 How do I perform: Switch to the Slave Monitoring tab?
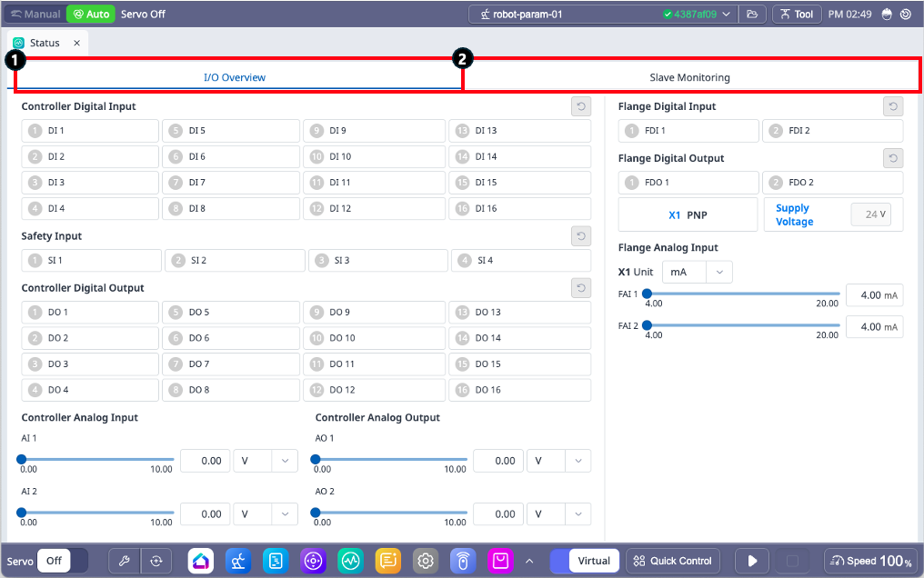tap(689, 77)
